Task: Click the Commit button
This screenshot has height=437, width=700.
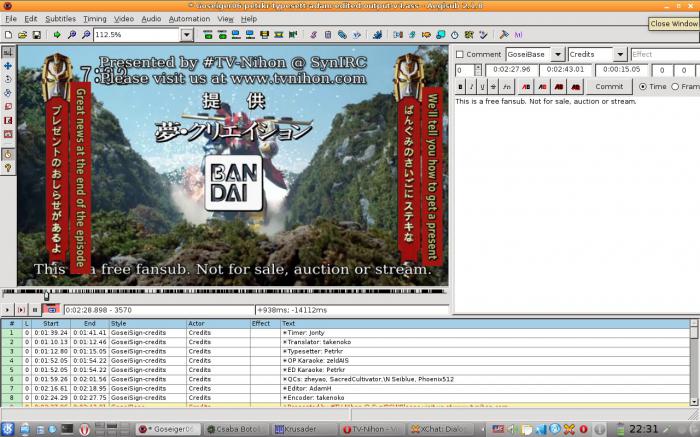Action: pos(609,87)
